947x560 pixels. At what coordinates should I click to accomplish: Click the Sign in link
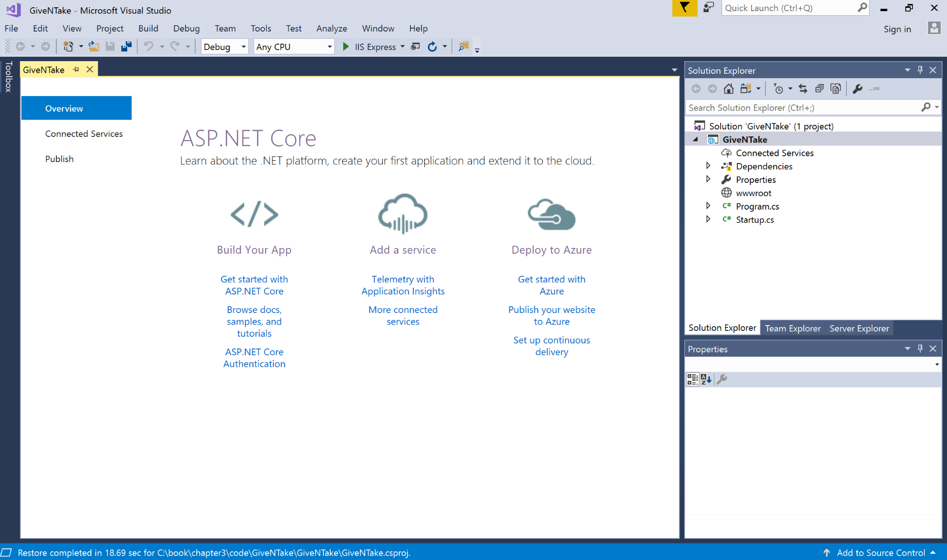tap(897, 29)
